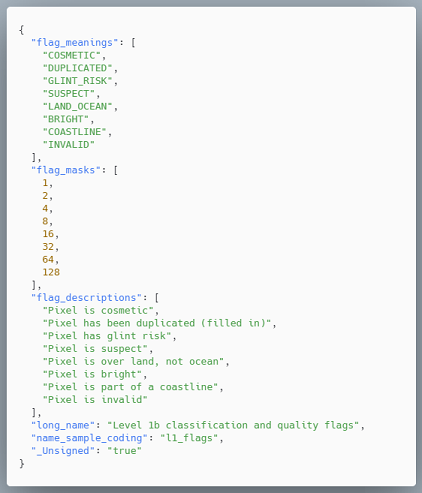This screenshot has width=422, height=493.
Task: Select "Pixel is part of a coastline"
Action: click(130, 387)
